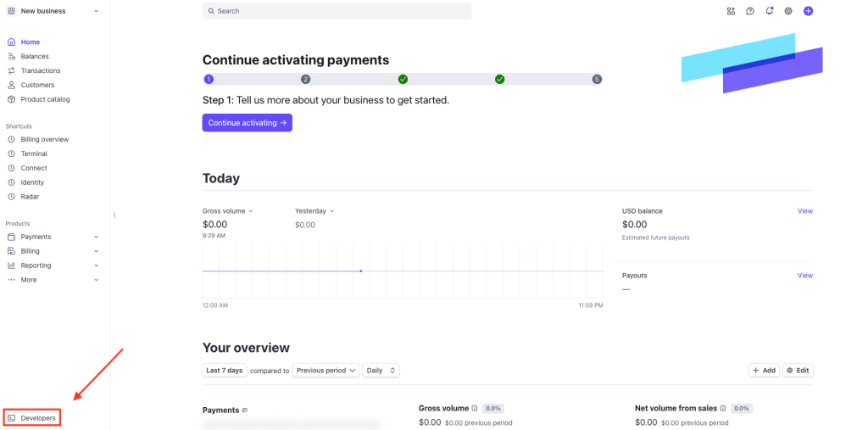The image size is (868, 430).
Task: Open Customers from the sidebar
Action: (37, 85)
